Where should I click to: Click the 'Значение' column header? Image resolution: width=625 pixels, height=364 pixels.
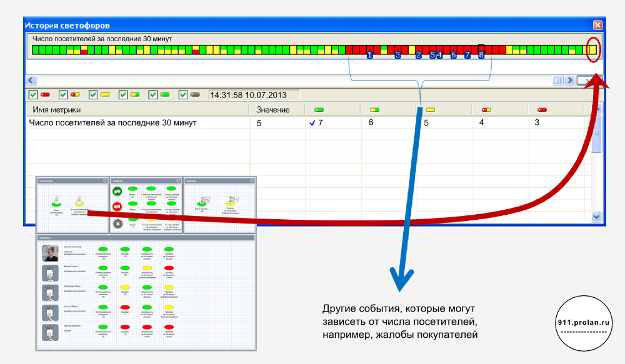tap(273, 110)
